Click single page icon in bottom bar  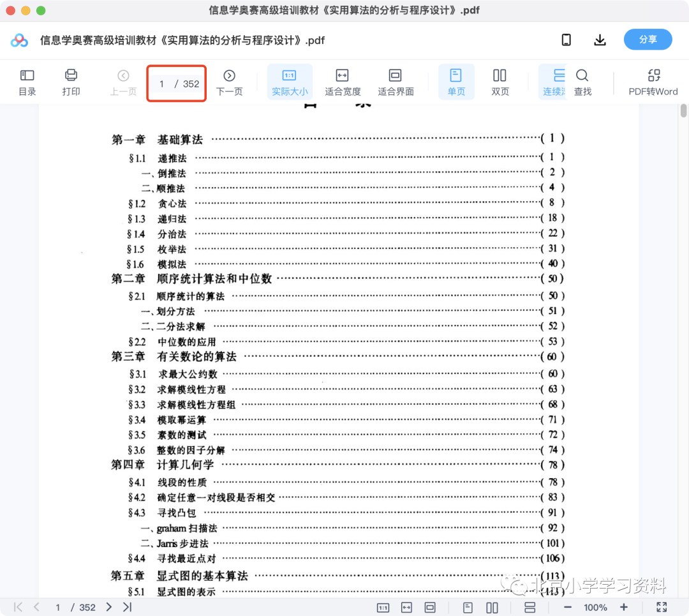468,608
